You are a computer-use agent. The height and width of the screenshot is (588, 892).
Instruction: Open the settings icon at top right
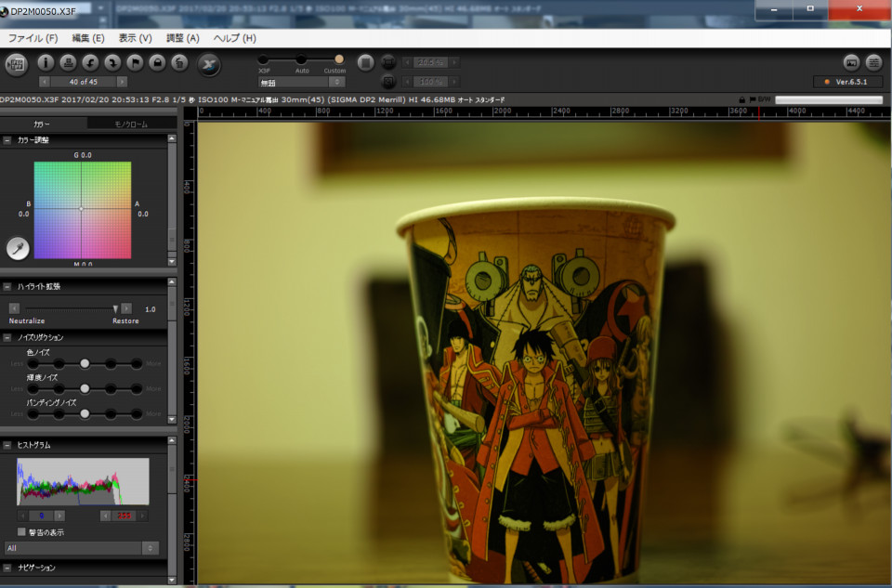tap(873, 62)
